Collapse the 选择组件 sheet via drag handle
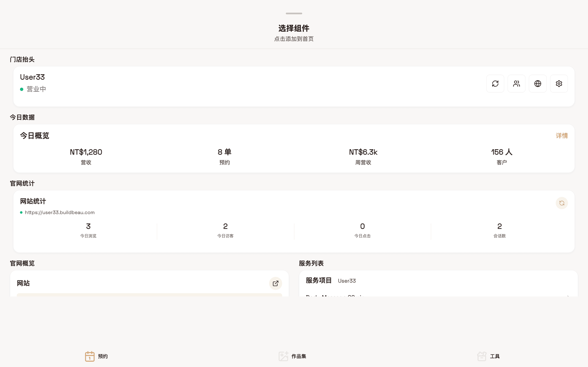The height and width of the screenshot is (367, 588). [294, 14]
